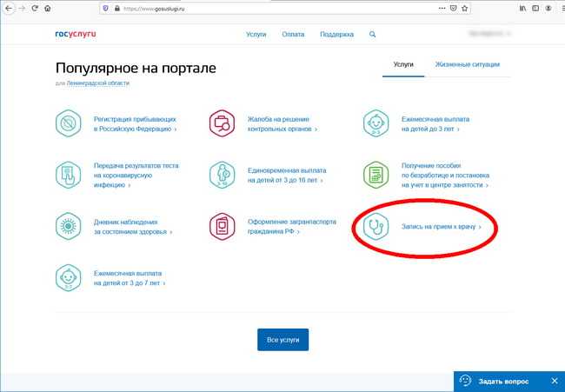565x392 pixels.
Task: Close the Задать вопрос chat widget
Action: 555,381
